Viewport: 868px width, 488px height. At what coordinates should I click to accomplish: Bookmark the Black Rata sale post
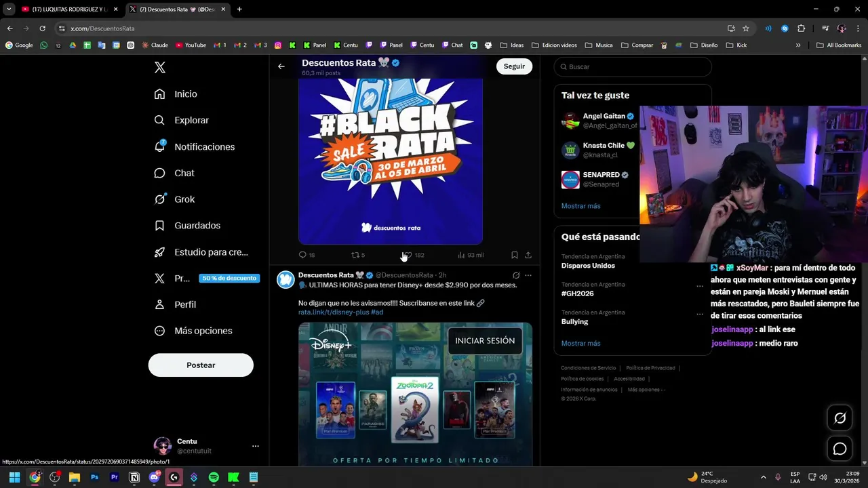click(x=515, y=255)
